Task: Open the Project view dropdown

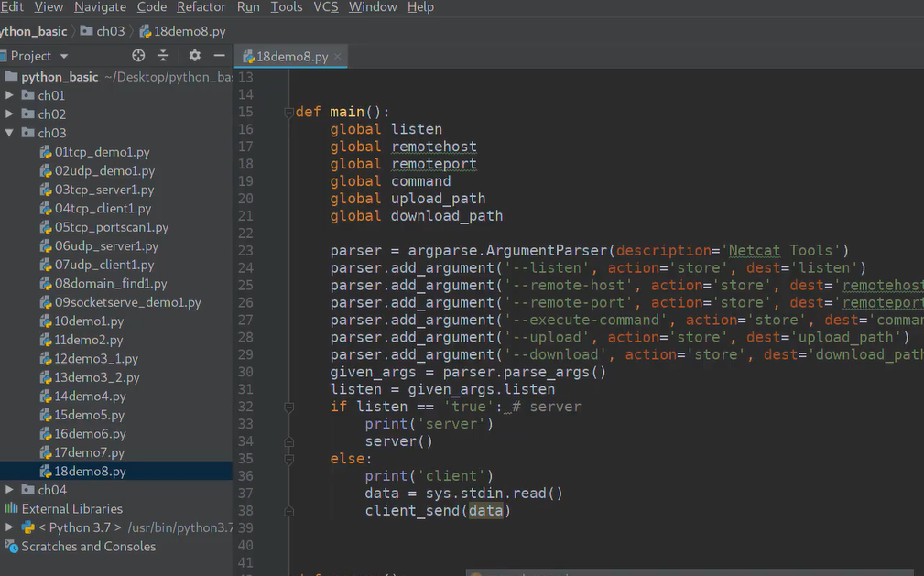Action: (x=64, y=56)
